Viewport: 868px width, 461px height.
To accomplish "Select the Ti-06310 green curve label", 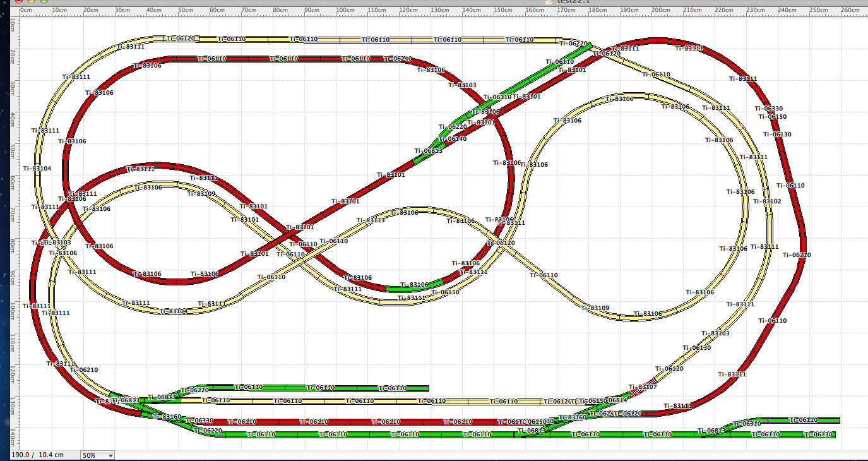I will [747, 423].
